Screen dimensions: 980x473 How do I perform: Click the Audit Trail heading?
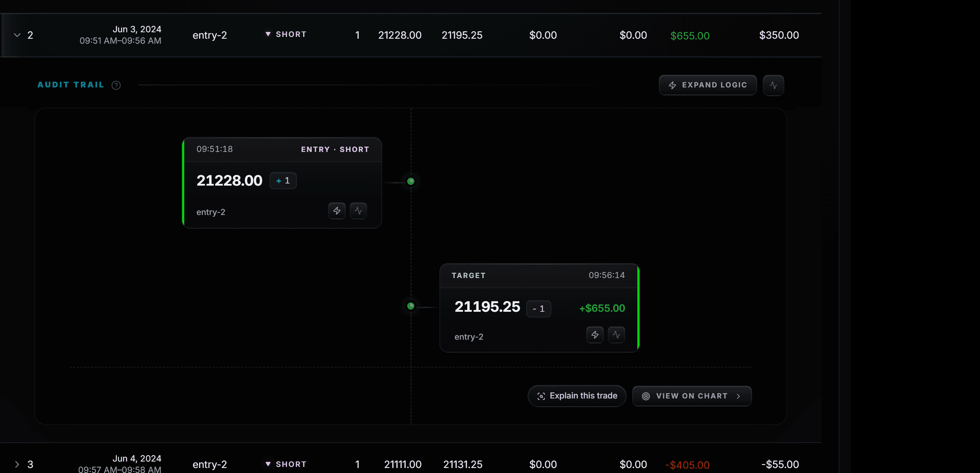point(71,85)
